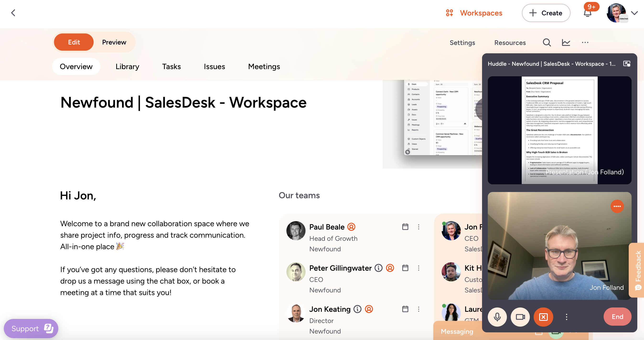Viewport: 644px width, 340px height.
Task: Click Jon Keating's orange profile icon
Action: click(369, 309)
